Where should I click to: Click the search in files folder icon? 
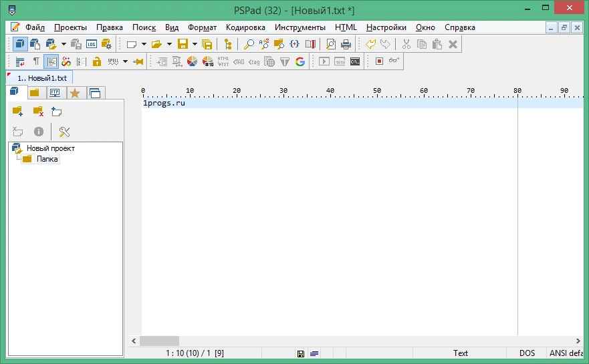point(279,44)
